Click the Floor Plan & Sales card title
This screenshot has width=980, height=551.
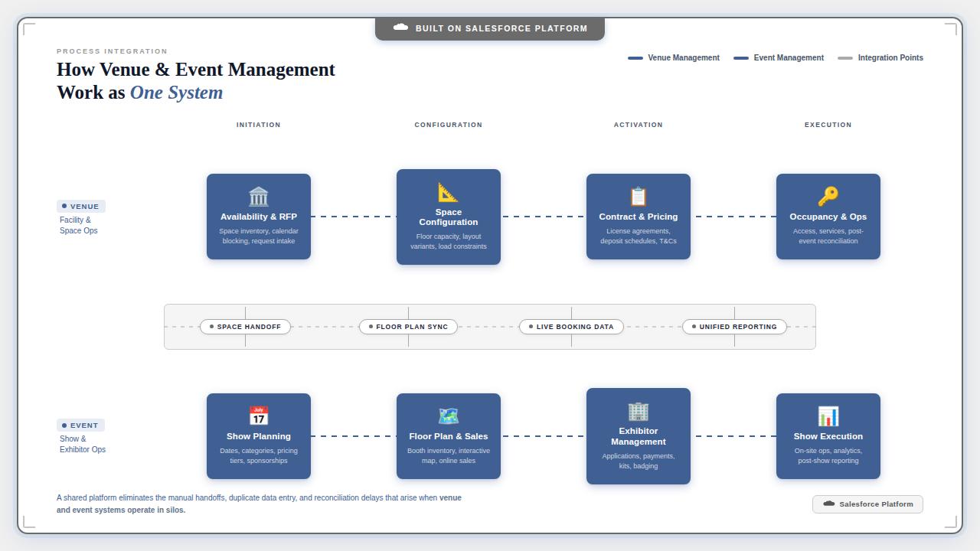tap(449, 436)
